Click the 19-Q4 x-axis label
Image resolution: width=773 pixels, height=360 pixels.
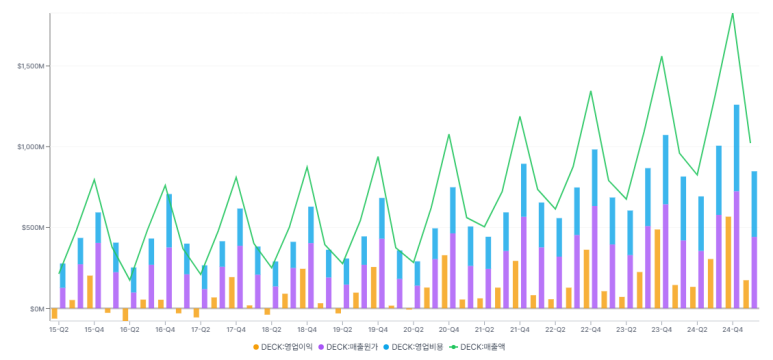[378, 329]
